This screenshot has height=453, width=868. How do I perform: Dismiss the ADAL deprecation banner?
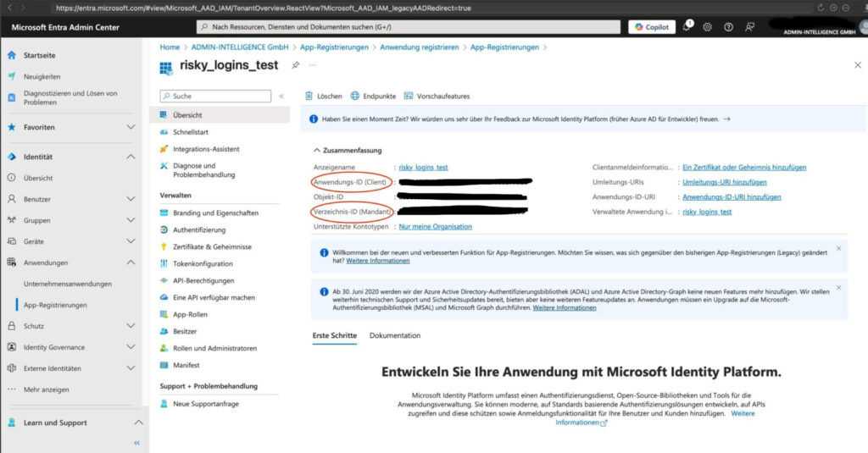(838, 288)
